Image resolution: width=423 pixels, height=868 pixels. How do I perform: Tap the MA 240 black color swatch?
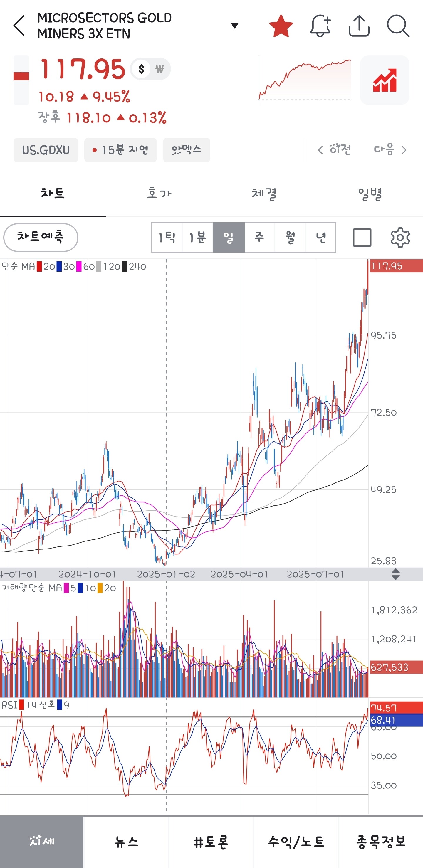124,267
